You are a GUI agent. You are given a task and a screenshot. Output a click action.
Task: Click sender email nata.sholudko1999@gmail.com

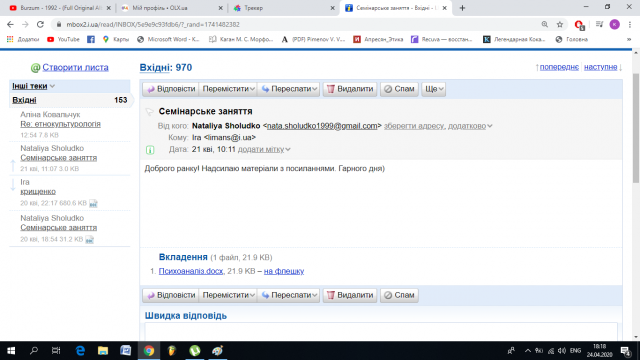pos(322,126)
